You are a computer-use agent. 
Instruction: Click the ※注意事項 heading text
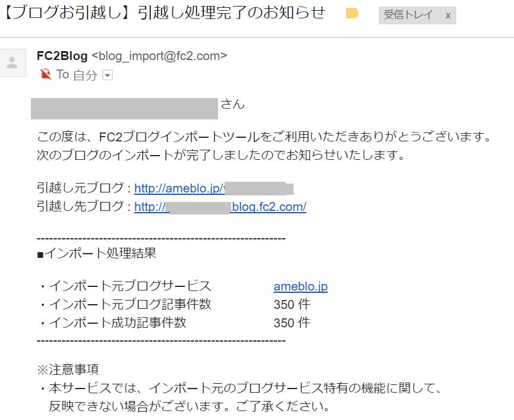(x=68, y=370)
